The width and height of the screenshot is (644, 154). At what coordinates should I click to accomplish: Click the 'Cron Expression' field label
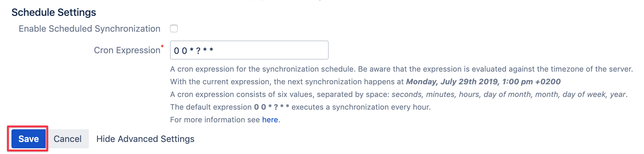[x=127, y=50]
